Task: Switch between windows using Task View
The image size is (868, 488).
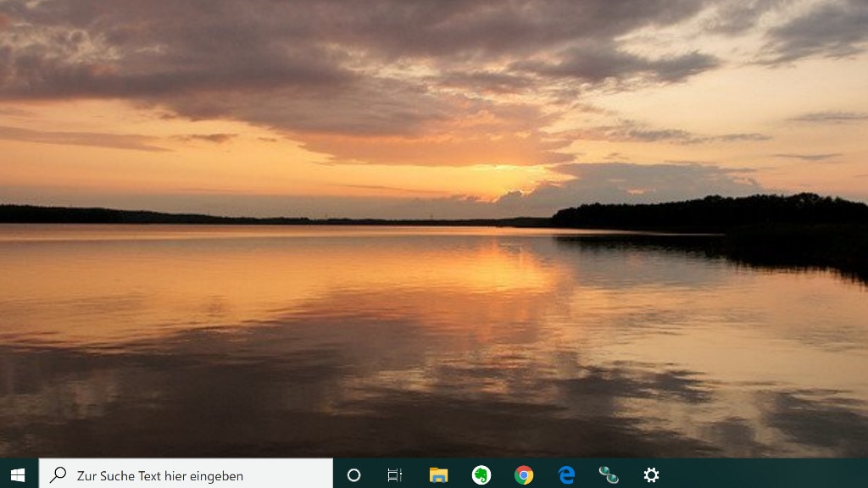Action: pos(394,475)
